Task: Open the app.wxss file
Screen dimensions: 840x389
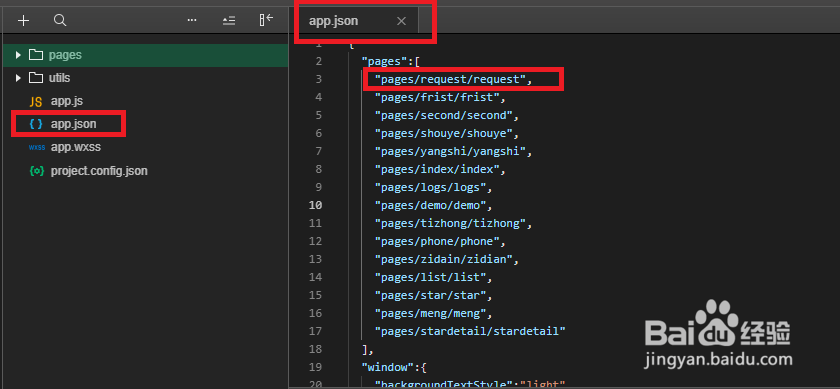Action: 76,147
